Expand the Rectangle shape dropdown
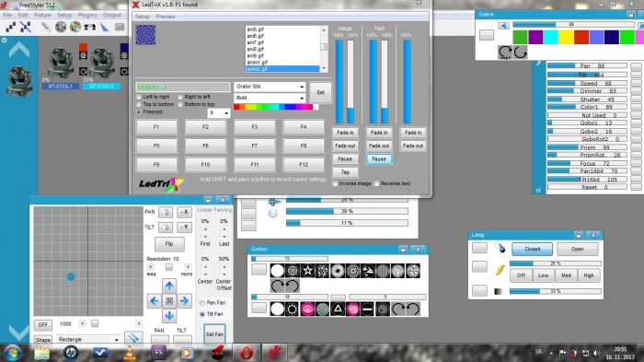This screenshot has height=362, width=644. [x=88, y=339]
